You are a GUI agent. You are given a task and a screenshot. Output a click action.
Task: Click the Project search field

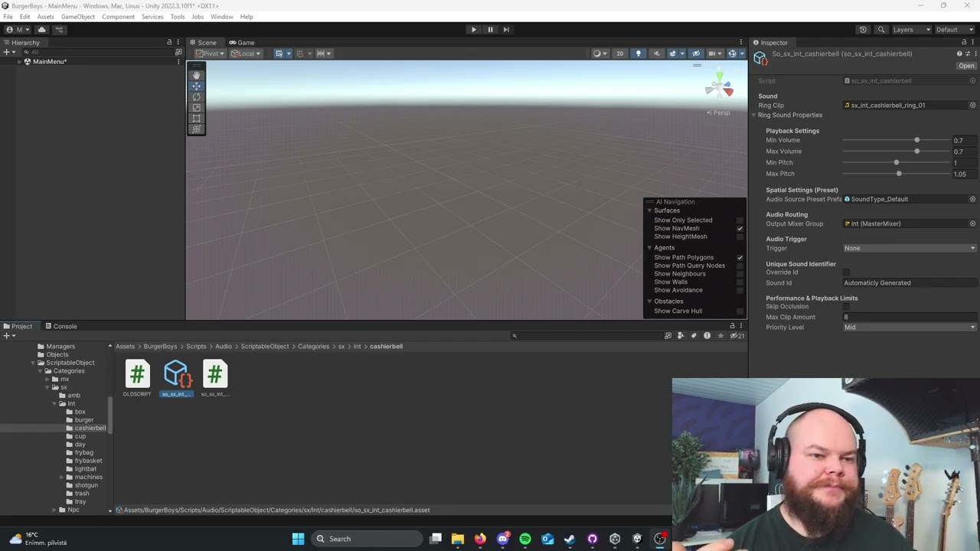(586, 336)
